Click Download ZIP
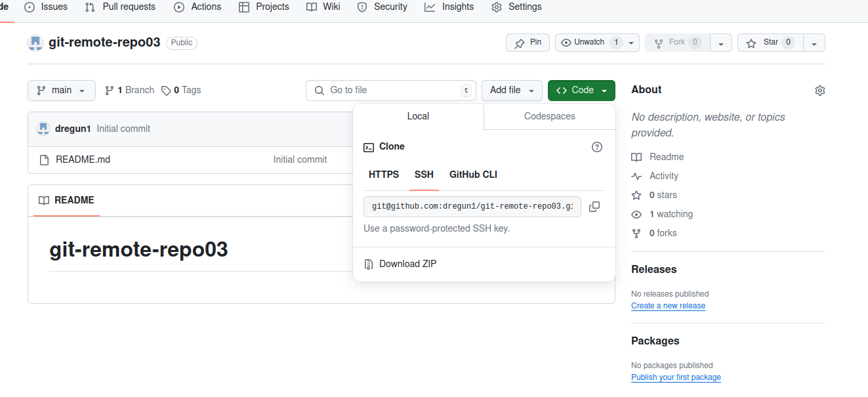This screenshot has width=868, height=397. coord(407,264)
